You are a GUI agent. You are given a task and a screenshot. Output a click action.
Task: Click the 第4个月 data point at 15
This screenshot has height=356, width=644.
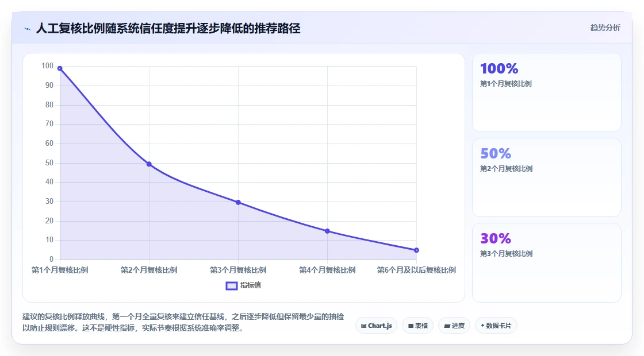[x=327, y=231]
